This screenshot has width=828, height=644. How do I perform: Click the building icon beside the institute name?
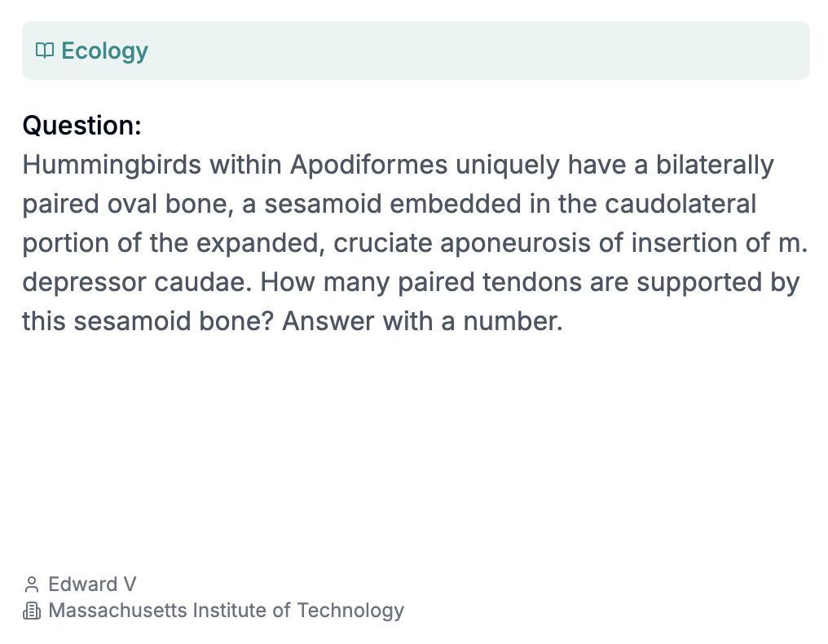click(x=32, y=611)
